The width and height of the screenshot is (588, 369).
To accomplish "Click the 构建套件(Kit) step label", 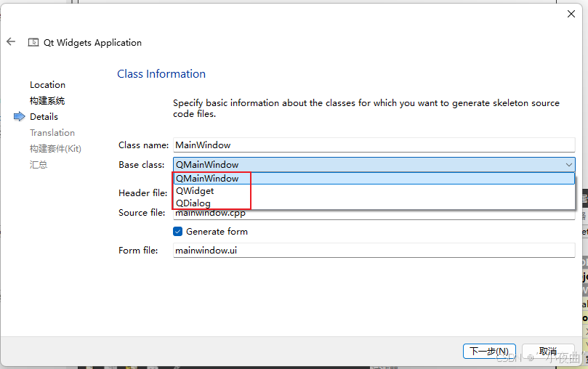I will click(x=55, y=149).
